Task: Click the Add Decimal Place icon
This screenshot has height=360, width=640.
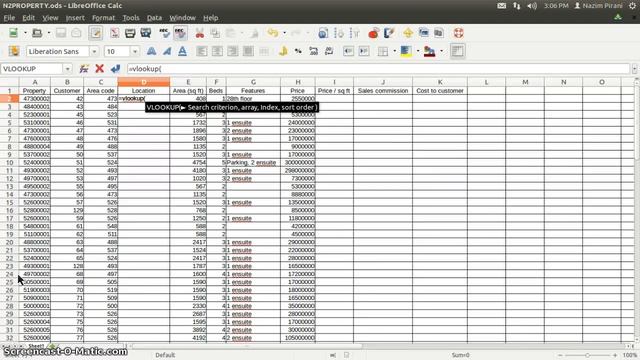Action: click(313, 51)
